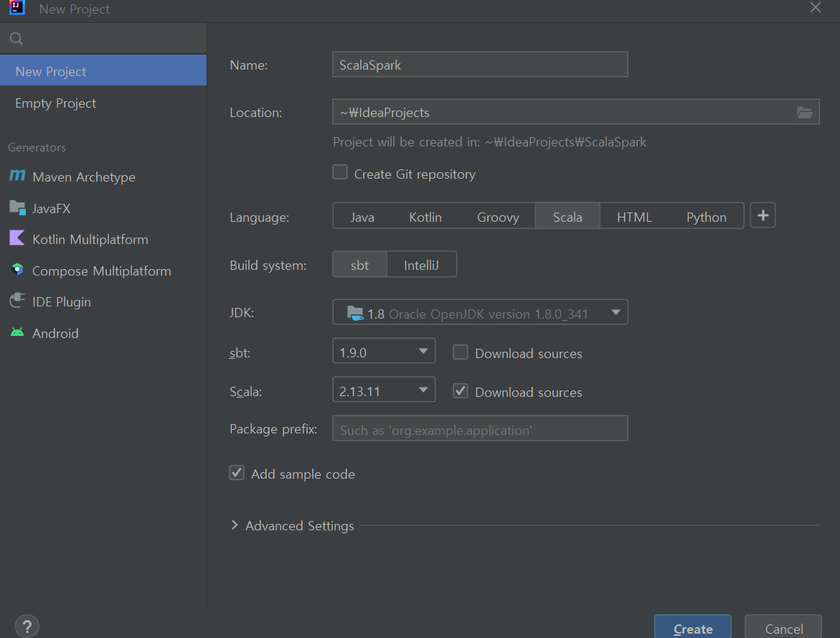Close the New Project dialog
This screenshot has height=638, width=840.
(816, 7)
